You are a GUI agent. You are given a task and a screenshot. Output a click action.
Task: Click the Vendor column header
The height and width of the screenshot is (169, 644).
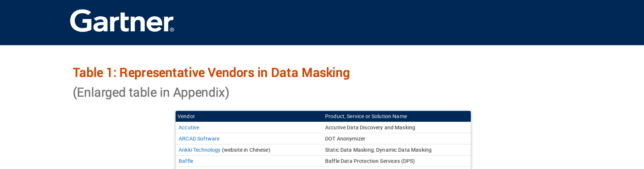tap(186, 116)
